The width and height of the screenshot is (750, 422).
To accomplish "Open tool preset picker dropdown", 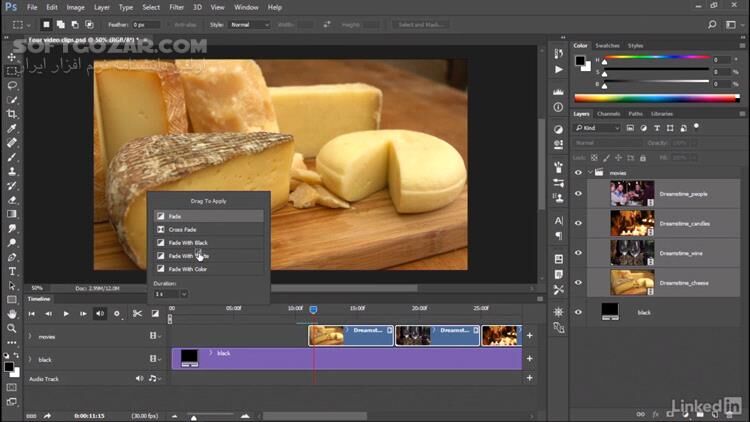I will click(x=22, y=24).
